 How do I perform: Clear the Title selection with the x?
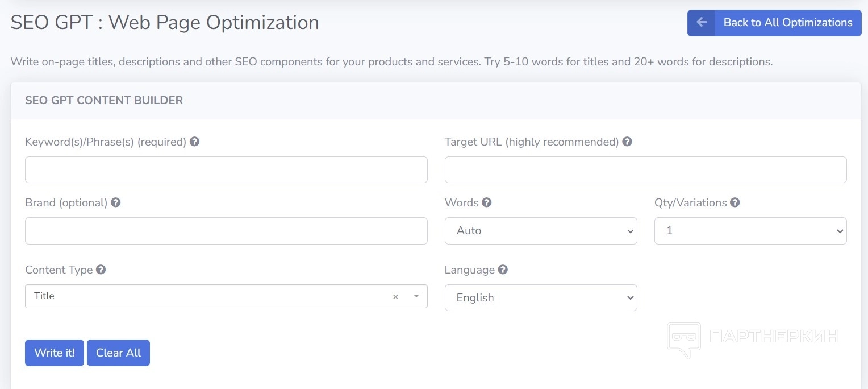pyautogui.click(x=395, y=297)
